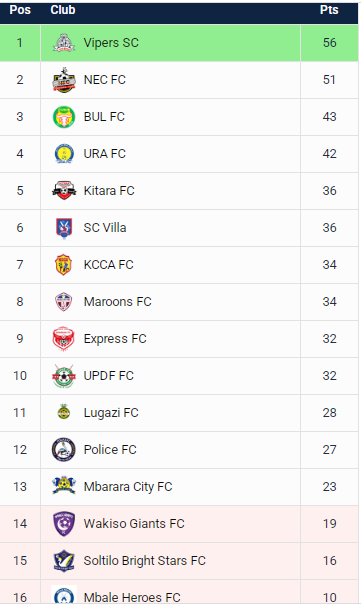Image resolution: width=361 pixels, height=615 pixels.
Task: Select the KCCA FC club badge
Action: [x=64, y=265]
